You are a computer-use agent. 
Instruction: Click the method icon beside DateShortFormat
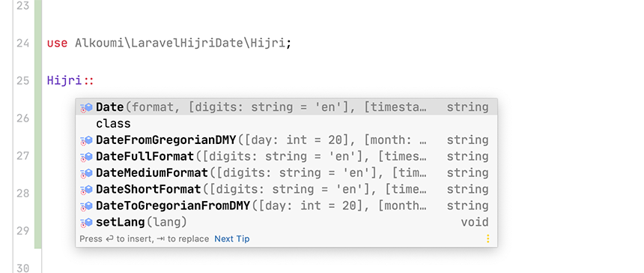click(x=86, y=190)
